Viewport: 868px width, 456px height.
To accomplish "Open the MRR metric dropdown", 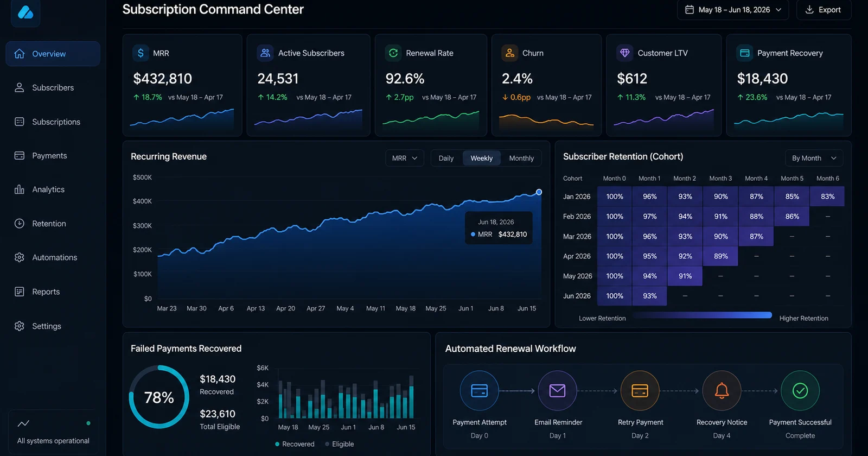I will click(405, 158).
